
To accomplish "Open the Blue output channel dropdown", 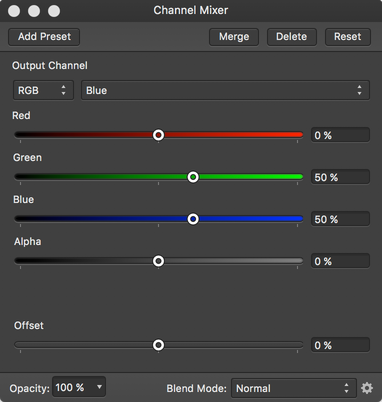I will click(x=225, y=90).
